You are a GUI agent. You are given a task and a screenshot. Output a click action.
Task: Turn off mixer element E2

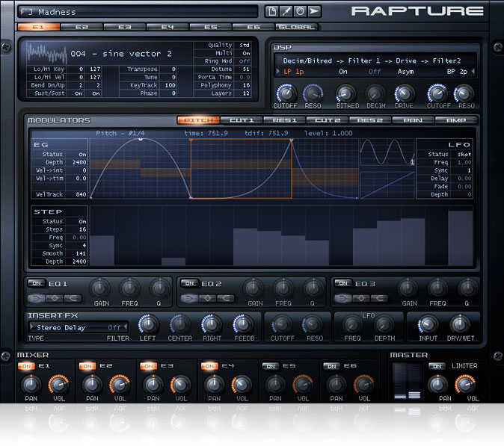87,366
